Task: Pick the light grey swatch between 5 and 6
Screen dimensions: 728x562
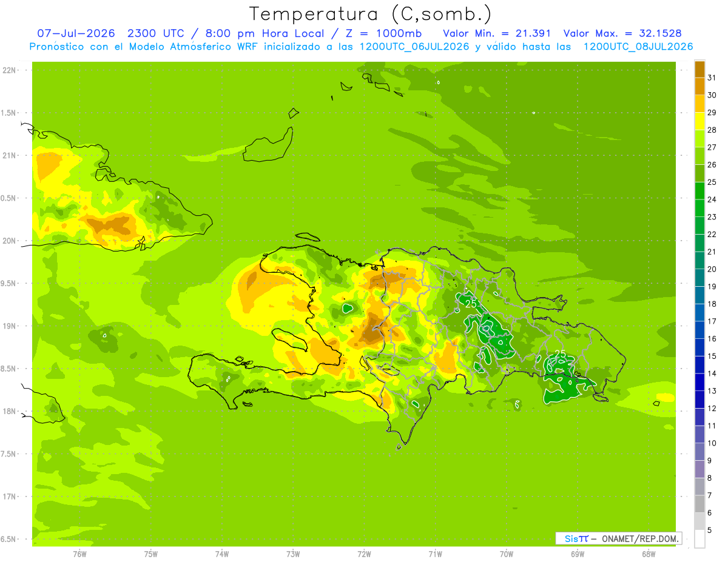Action: (699, 521)
